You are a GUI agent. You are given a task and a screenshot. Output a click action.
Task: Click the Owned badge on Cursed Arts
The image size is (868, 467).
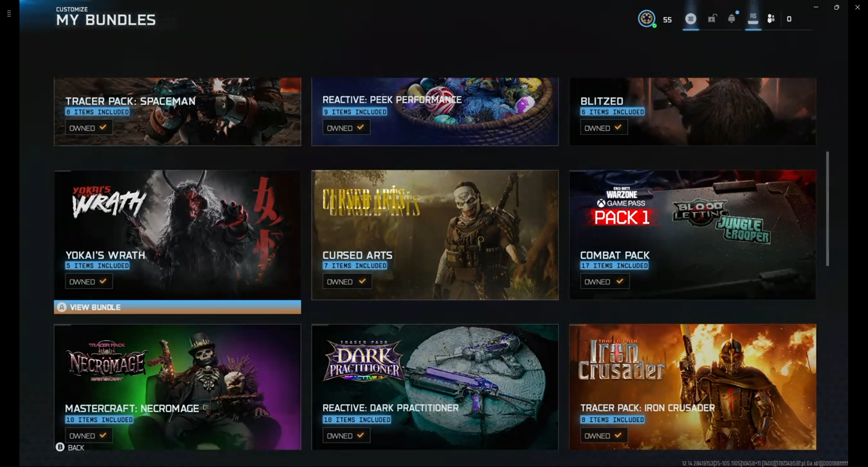tap(347, 281)
